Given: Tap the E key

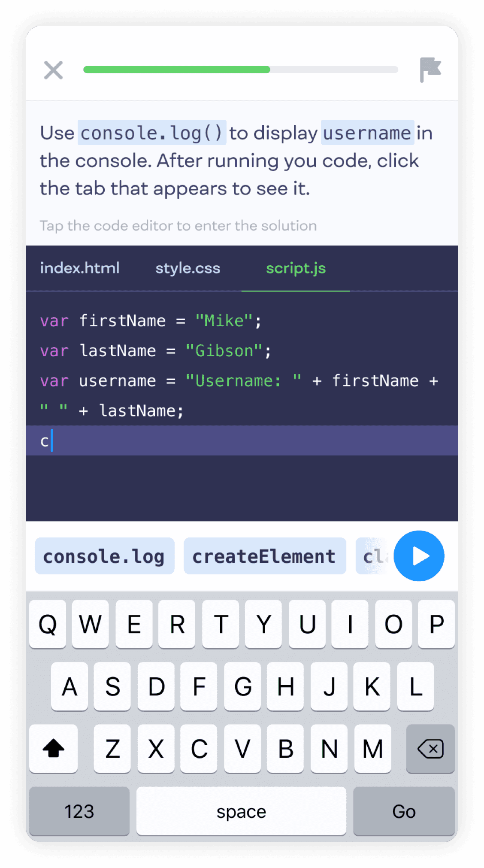Looking at the screenshot, I should [x=134, y=624].
